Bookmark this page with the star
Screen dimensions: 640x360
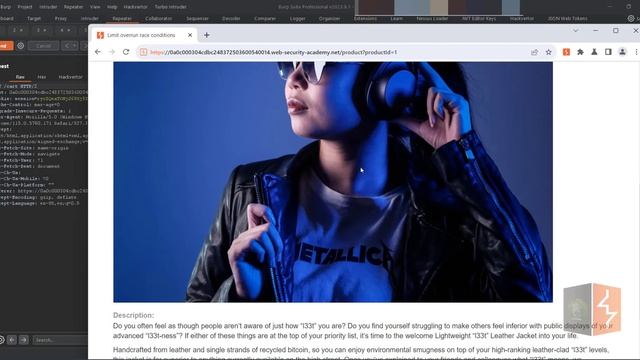click(x=549, y=52)
